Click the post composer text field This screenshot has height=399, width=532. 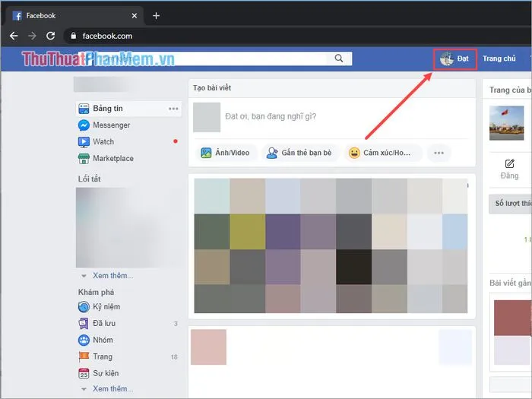point(334,116)
